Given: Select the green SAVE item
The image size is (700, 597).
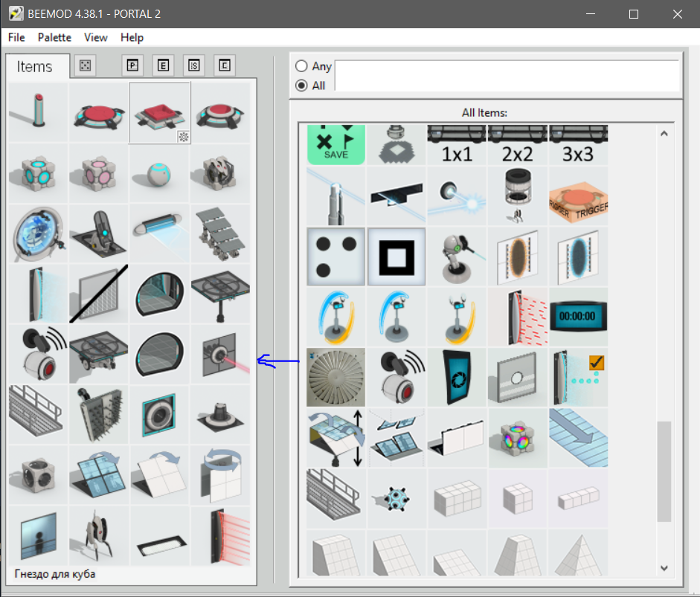Looking at the screenshot, I should 335,144.
